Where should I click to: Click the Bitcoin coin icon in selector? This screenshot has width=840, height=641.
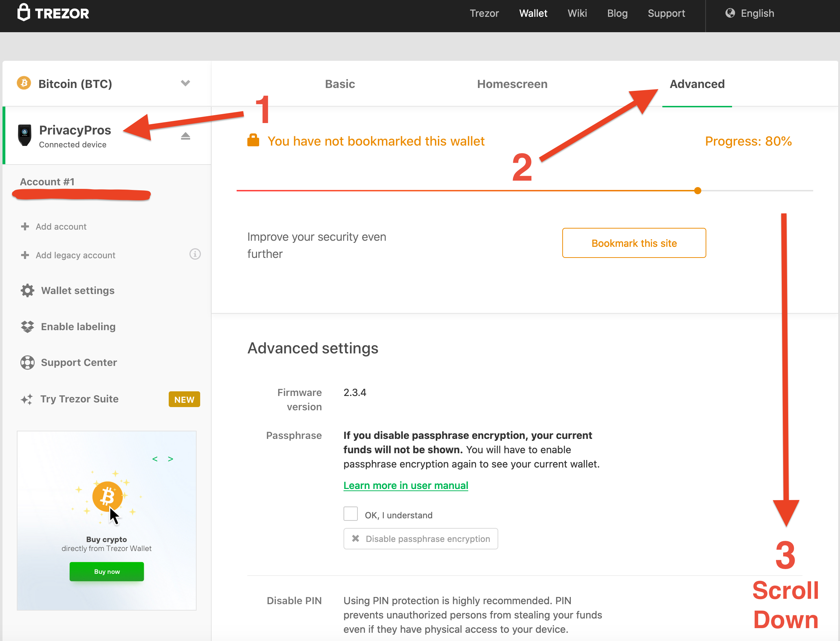click(x=24, y=83)
